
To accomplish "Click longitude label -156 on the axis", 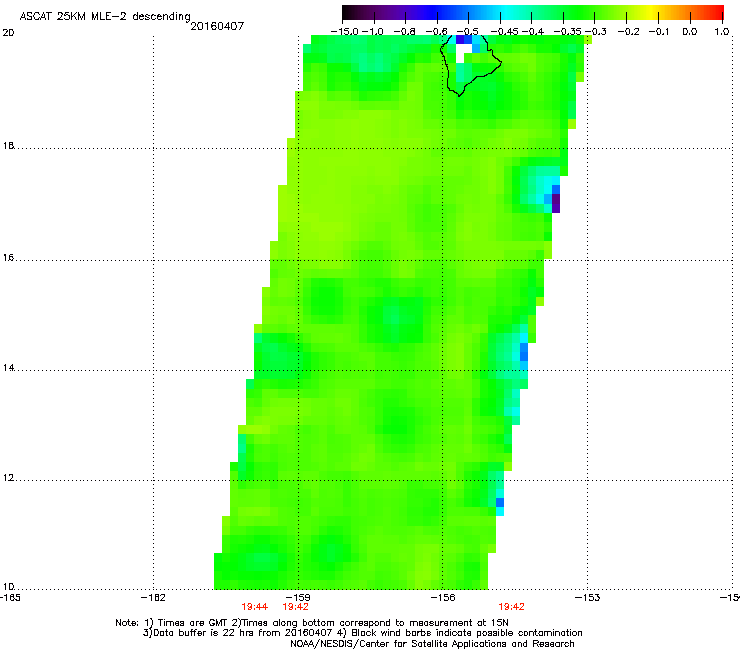I will (x=443, y=598).
